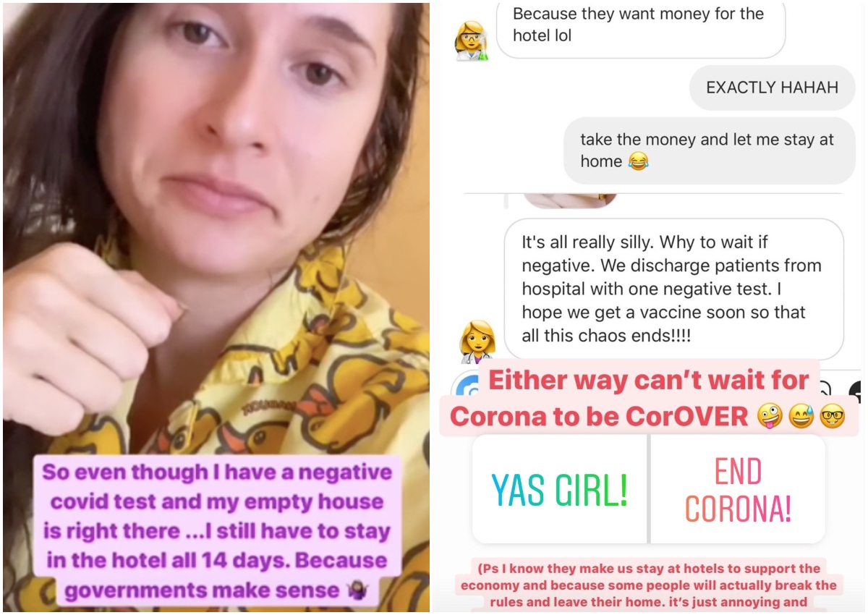
Task: Select the 'take the money' reply bubble
Action: [x=709, y=150]
